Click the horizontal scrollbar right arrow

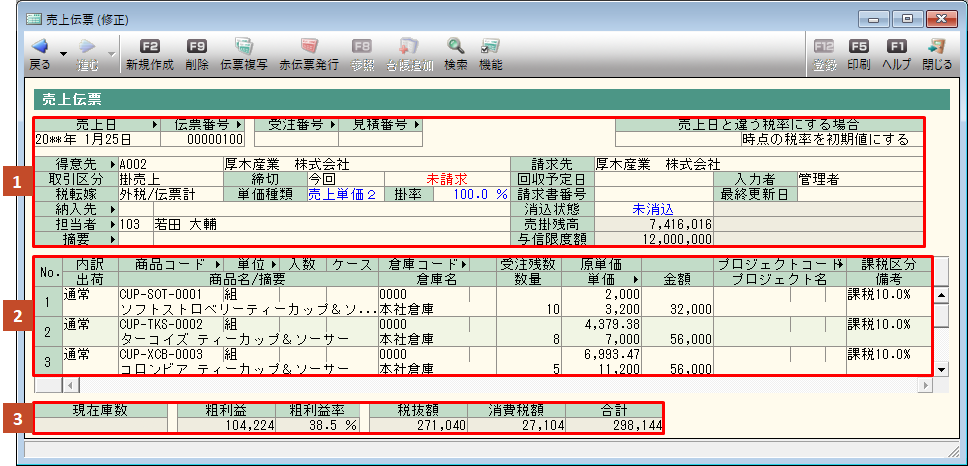point(924,384)
